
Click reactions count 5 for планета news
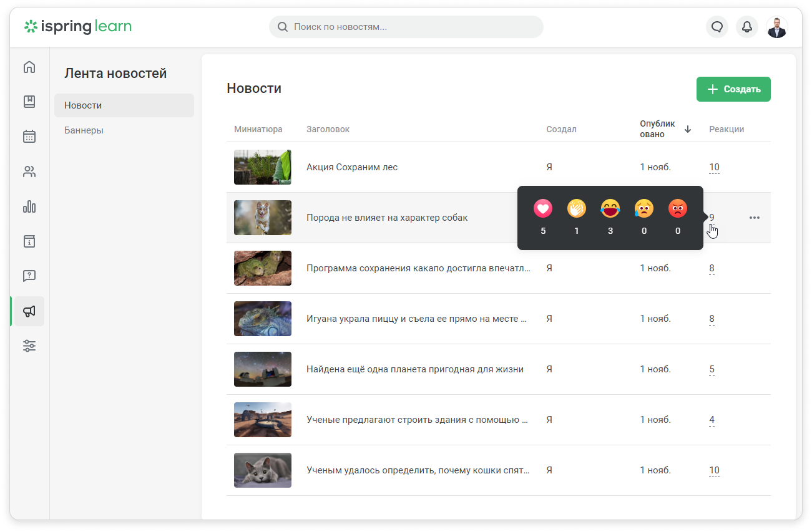(x=712, y=369)
